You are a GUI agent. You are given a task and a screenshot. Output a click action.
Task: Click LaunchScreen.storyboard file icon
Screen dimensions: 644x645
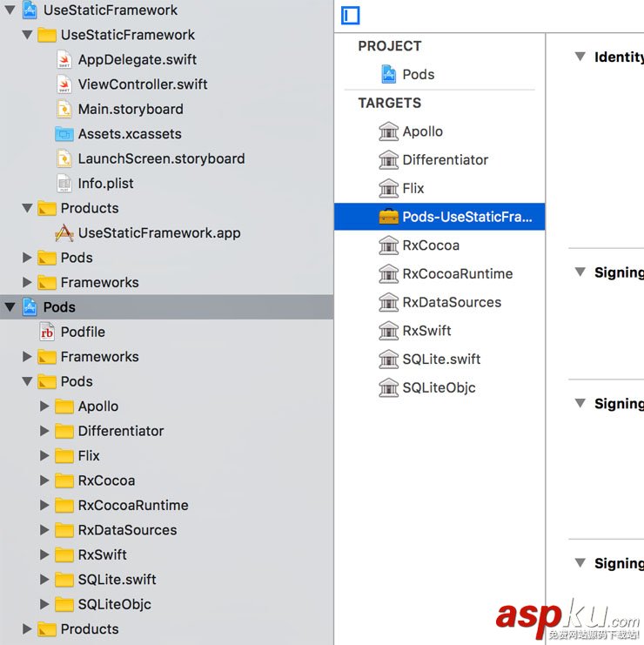tap(64, 158)
